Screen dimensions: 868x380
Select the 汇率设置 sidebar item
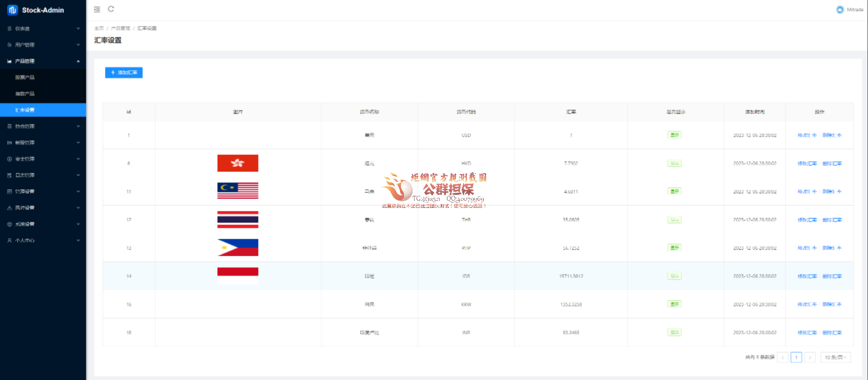coord(25,110)
